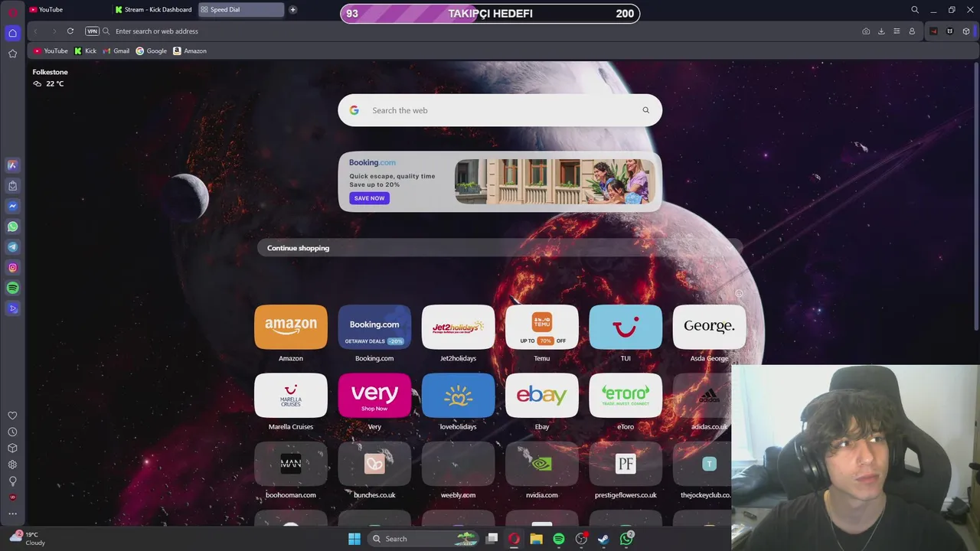Image resolution: width=980 pixels, height=551 pixels.
Task: Reload the page with refresh icon
Action: click(x=70, y=31)
